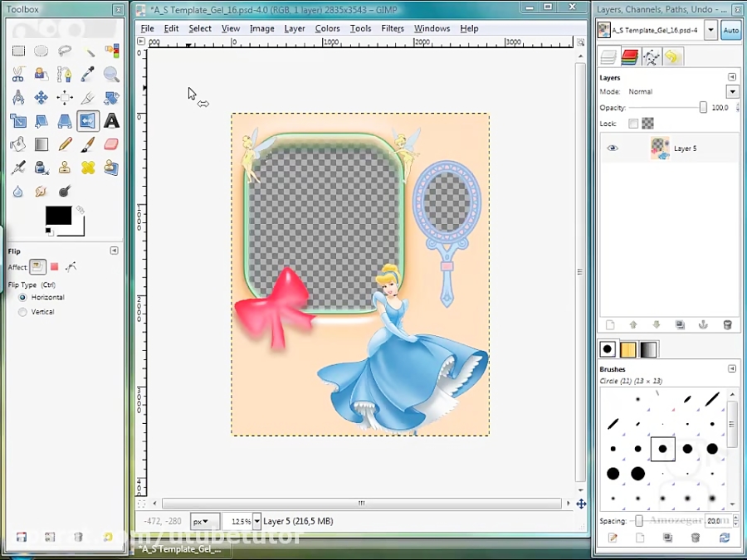Create a new layer
This screenshot has height=560, width=747.
tap(610, 324)
